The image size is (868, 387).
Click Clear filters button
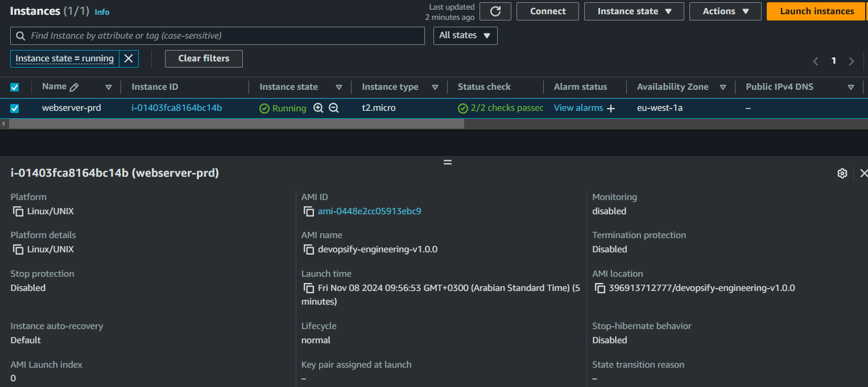click(x=204, y=59)
